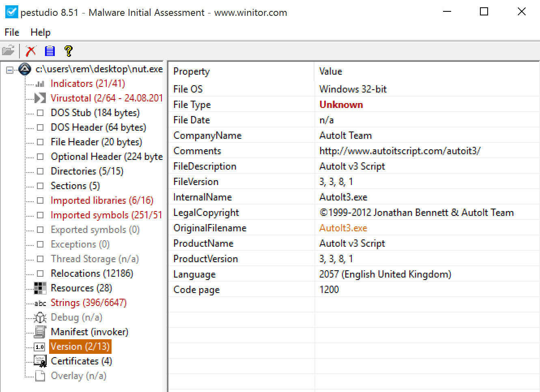Screen dimensions: 540x392
Task: Click the 1.0 icon beside Version
Action: tap(40, 347)
